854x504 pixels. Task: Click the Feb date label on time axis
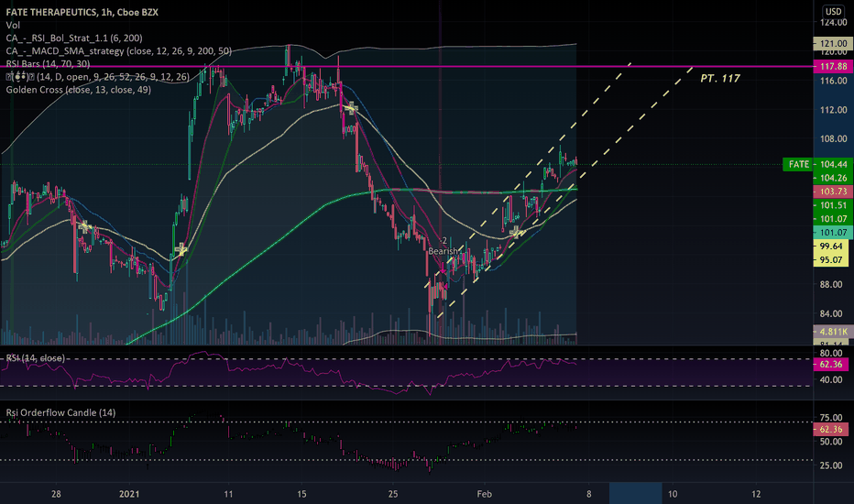click(x=484, y=494)
